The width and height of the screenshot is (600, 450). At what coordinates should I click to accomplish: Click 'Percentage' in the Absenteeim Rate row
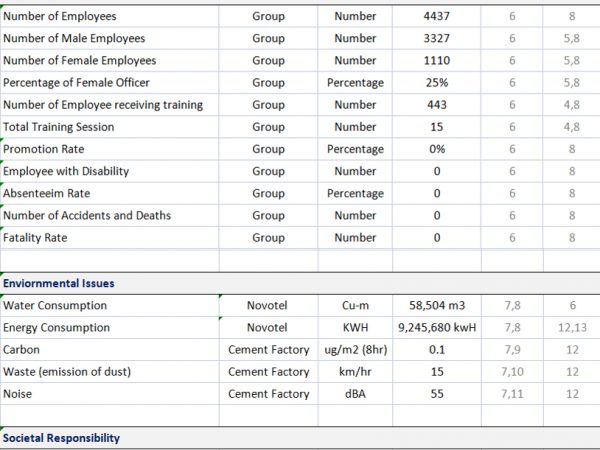tap(355, 194)
